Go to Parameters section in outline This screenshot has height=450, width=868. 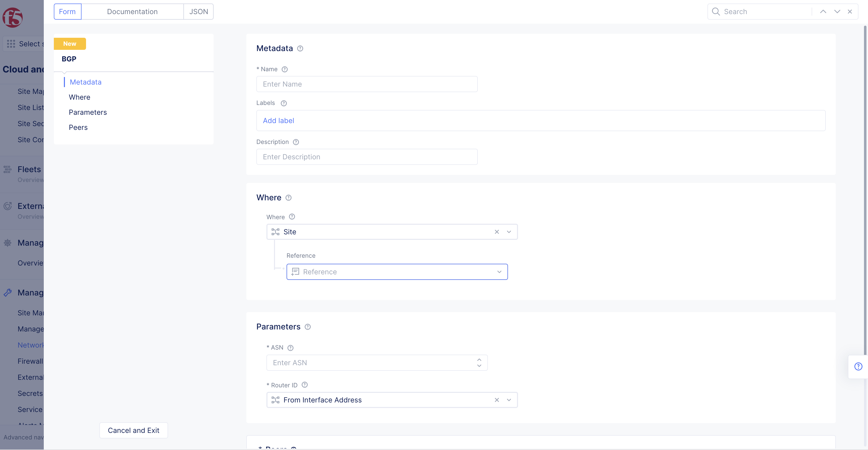pos(88,113)
